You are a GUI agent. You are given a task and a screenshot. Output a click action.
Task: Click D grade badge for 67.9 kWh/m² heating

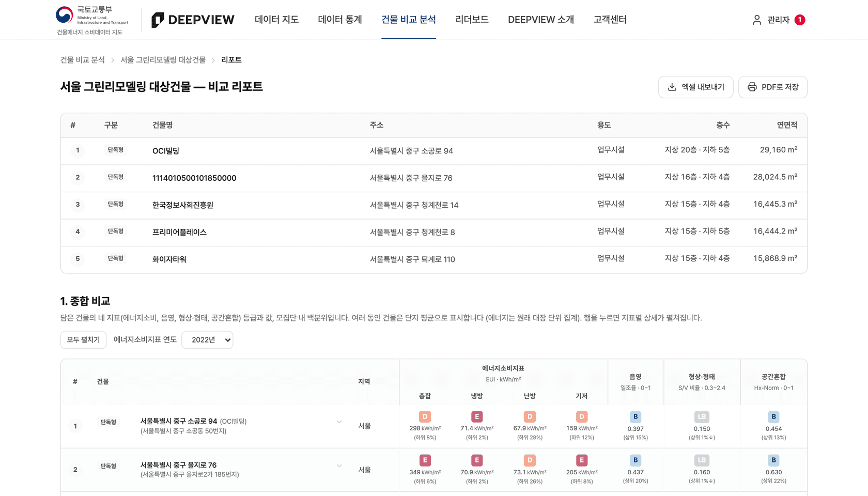point(530,416)
